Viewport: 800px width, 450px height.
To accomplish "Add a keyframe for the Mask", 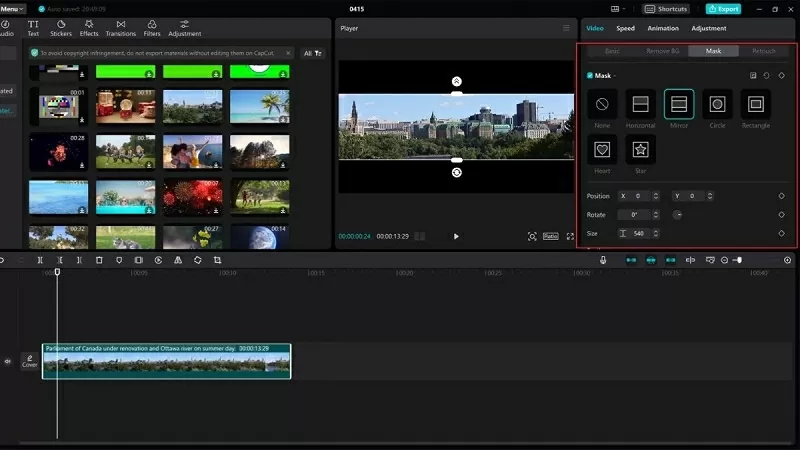I will [781, 76].
